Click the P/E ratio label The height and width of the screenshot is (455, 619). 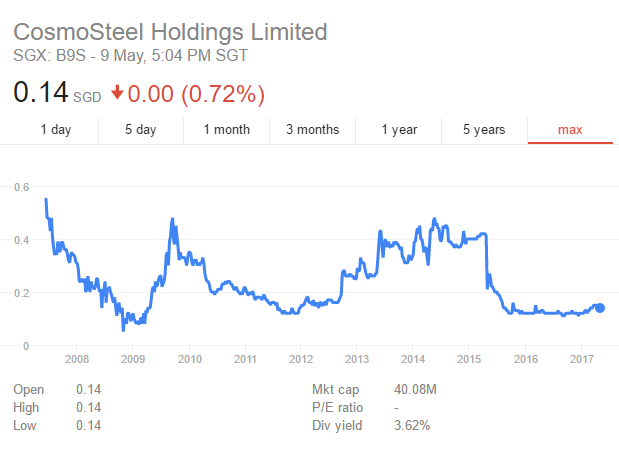coord(334,408)
